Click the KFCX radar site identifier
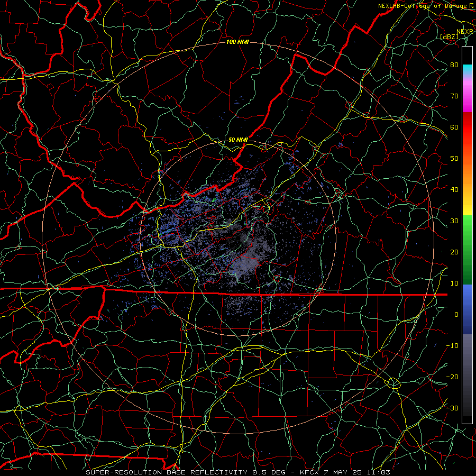The height and width of the screenshot is (476, 476). click(x=309, y=472)
